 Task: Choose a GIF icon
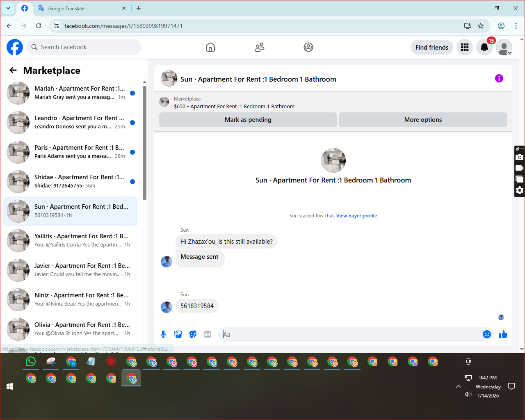(208, 334)
